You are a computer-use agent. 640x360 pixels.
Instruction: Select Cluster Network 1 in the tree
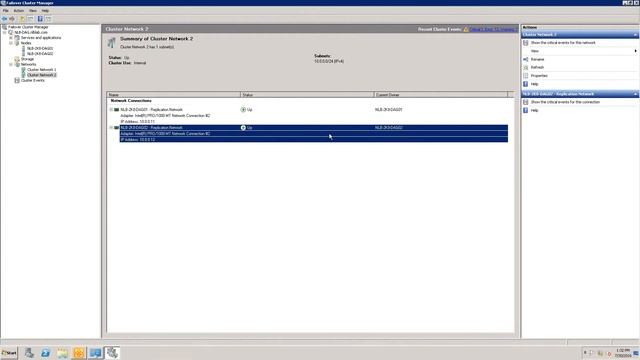coord(42,69)
